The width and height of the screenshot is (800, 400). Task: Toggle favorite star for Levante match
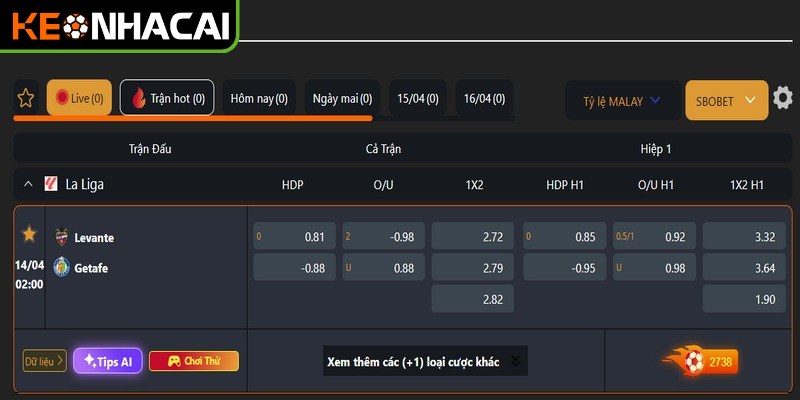[x=29, y=234]
